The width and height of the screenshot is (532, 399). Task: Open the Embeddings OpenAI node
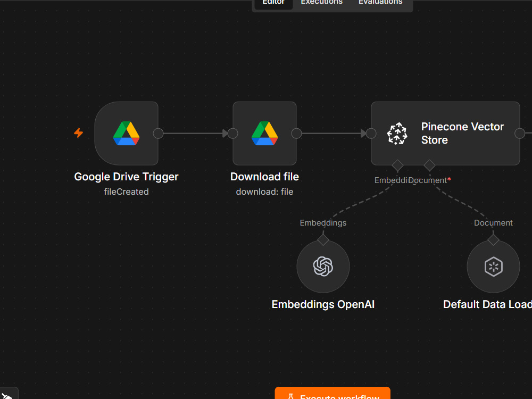323,267
